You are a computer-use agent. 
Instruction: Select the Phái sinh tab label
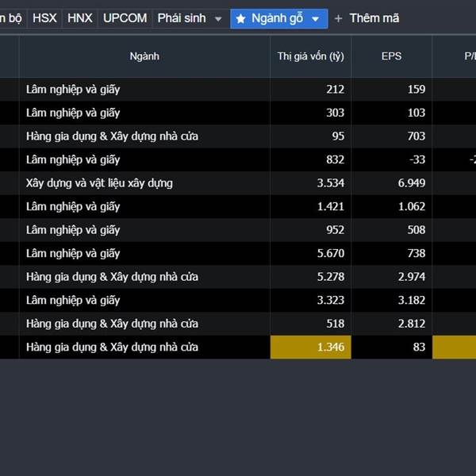coord(178,18)
